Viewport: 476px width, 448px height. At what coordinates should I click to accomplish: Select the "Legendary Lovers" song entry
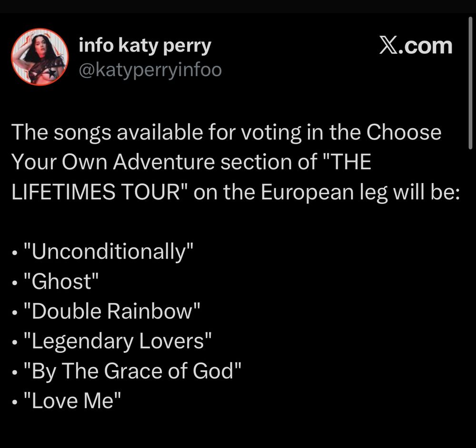coord(118,341)
